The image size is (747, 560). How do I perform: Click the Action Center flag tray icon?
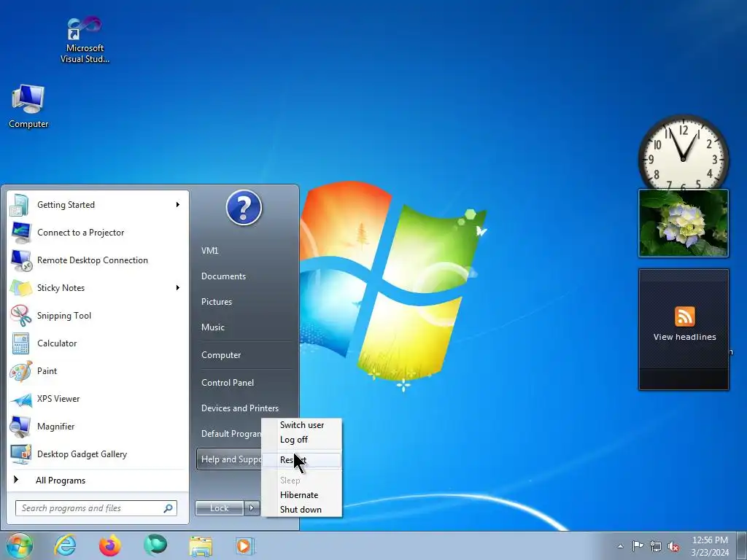(x=638, y=546)
